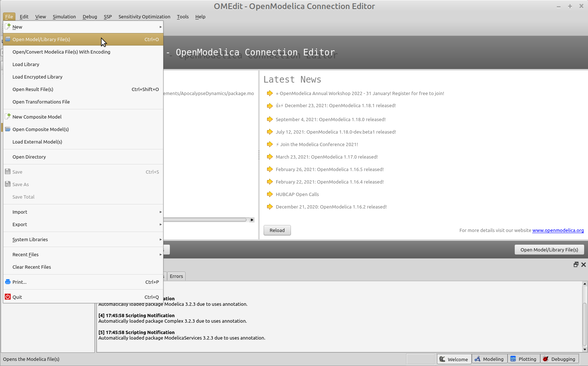Open the www.openmodelica.org link
The height and width of the screenshot is (366, 588).
pyautogui.click(x=558, y=230)
